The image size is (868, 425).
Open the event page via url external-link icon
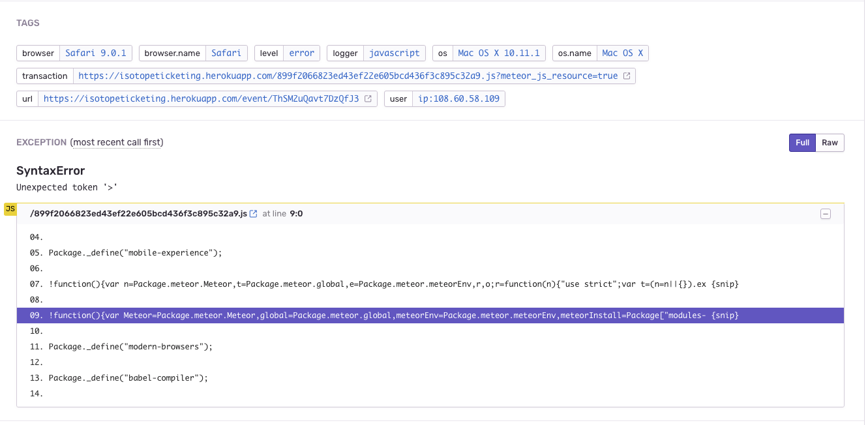pyautogui.click(x=367, y=98)
